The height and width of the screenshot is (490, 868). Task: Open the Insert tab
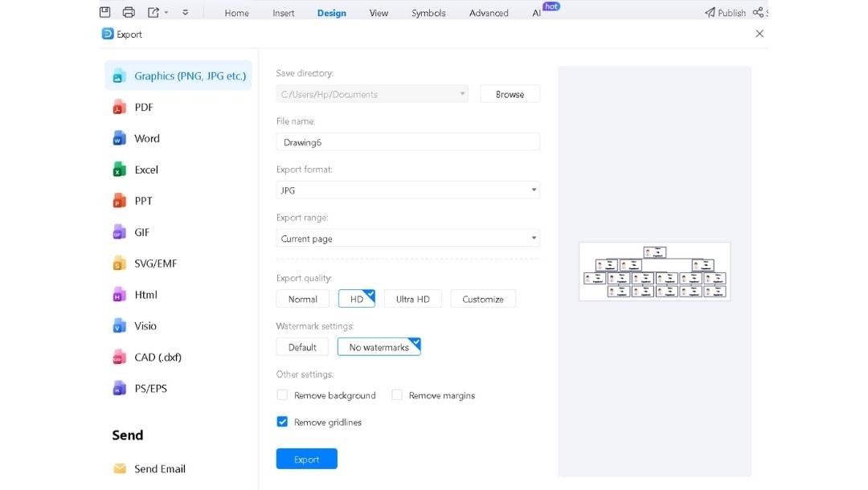pos(284,13)
